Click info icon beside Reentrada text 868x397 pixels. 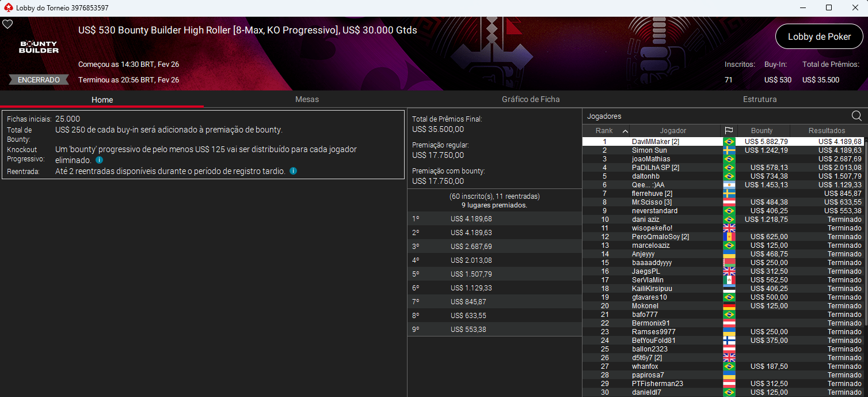coord(294,171)
